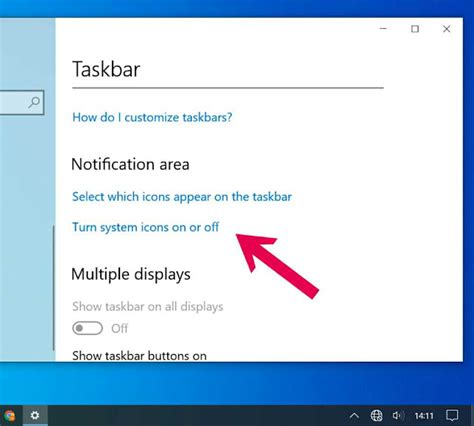Click the Settings gear taskbar icon
474x426 pixels.
click(35, 415)
